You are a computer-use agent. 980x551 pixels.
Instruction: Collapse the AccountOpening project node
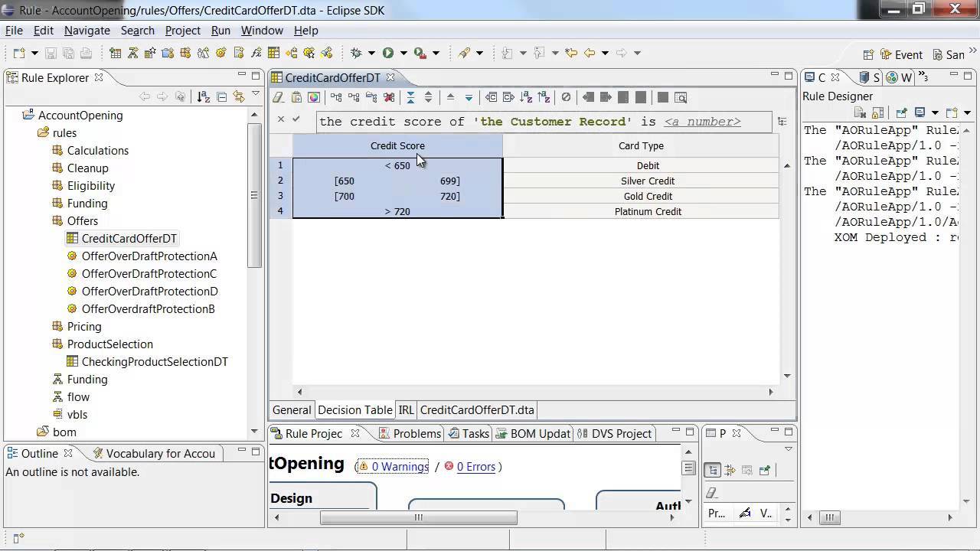coord(20,115)
